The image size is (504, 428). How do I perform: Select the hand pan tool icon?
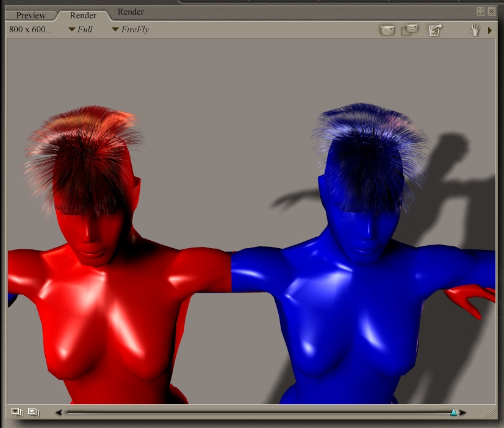(475, 30)
